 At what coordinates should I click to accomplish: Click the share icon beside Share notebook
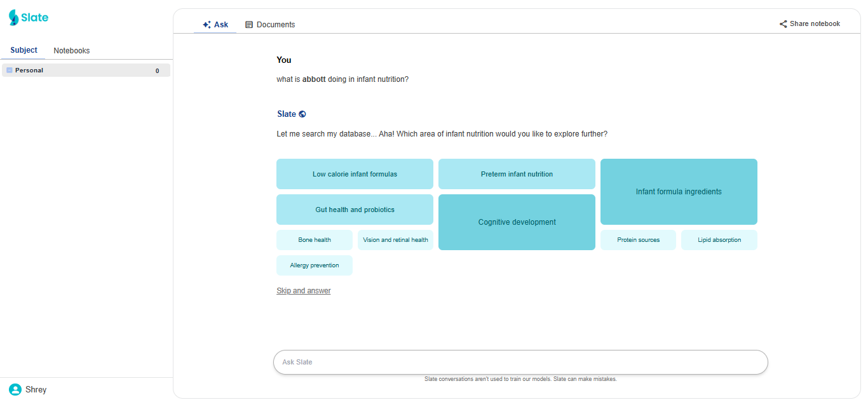click(783, 24)
